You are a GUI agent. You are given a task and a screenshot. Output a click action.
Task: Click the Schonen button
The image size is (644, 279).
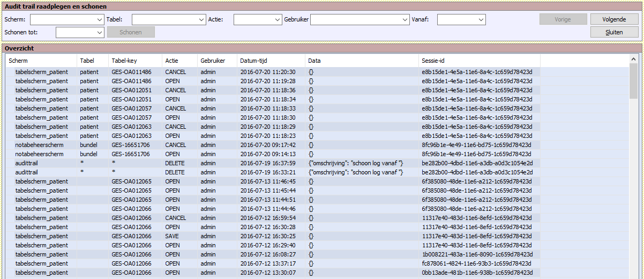pos(131,32)
